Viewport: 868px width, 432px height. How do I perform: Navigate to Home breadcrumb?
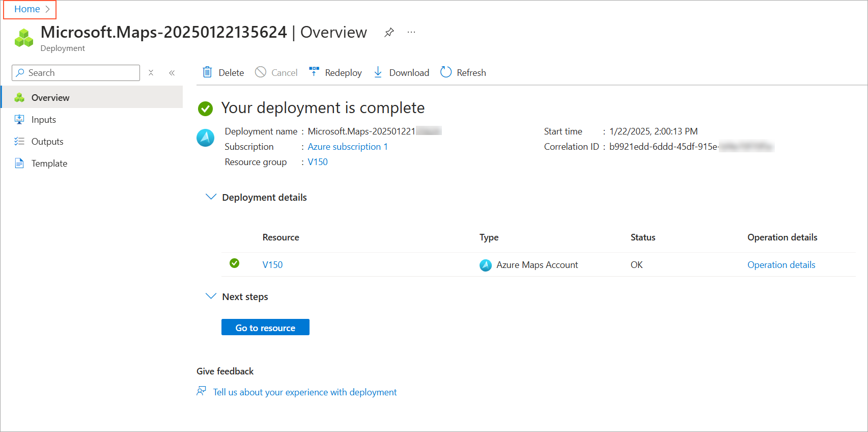pyautogui.click(x=27, y=9)
